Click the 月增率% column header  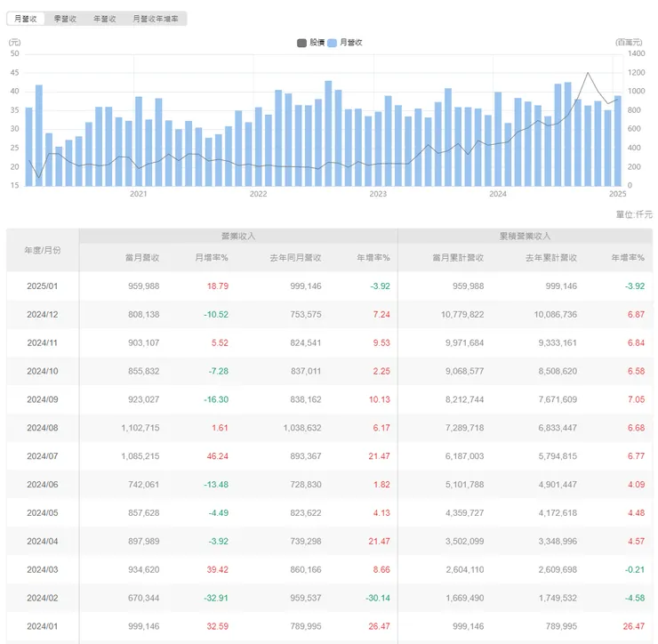(x=212, y=258)
